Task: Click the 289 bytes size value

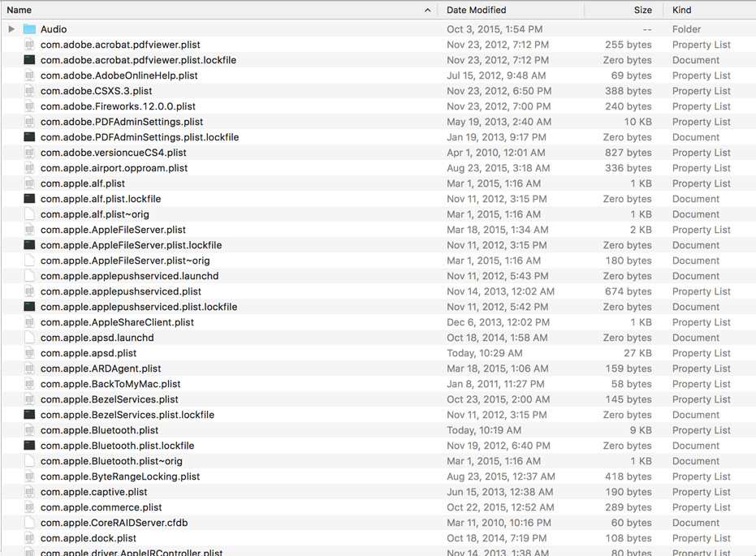Action: (x=629, y=507)
